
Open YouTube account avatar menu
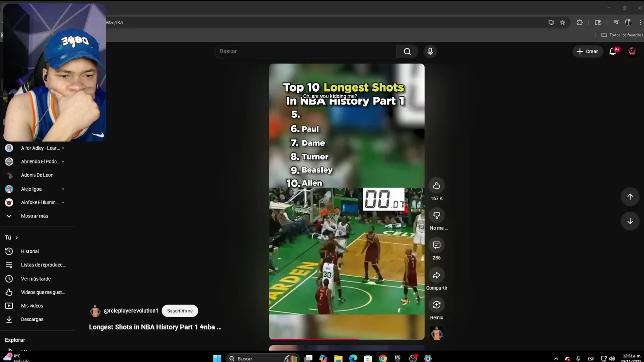point(632,51)
